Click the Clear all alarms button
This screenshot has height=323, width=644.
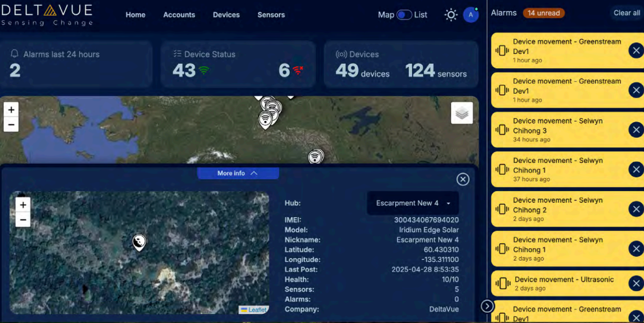pyautogui.click(x=626, y=13)
